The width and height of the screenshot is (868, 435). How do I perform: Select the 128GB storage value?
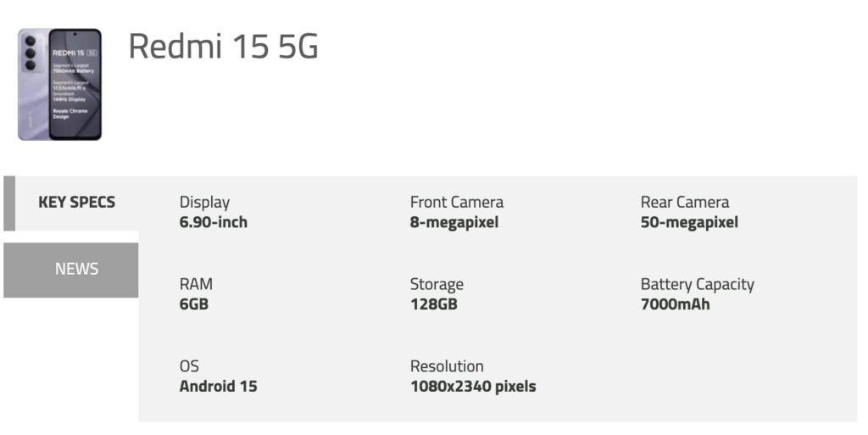click(433, 304)
